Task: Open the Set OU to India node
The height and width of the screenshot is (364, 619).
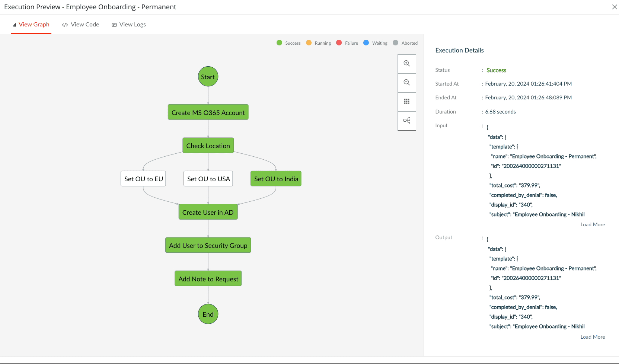Action: coord(276,179)
